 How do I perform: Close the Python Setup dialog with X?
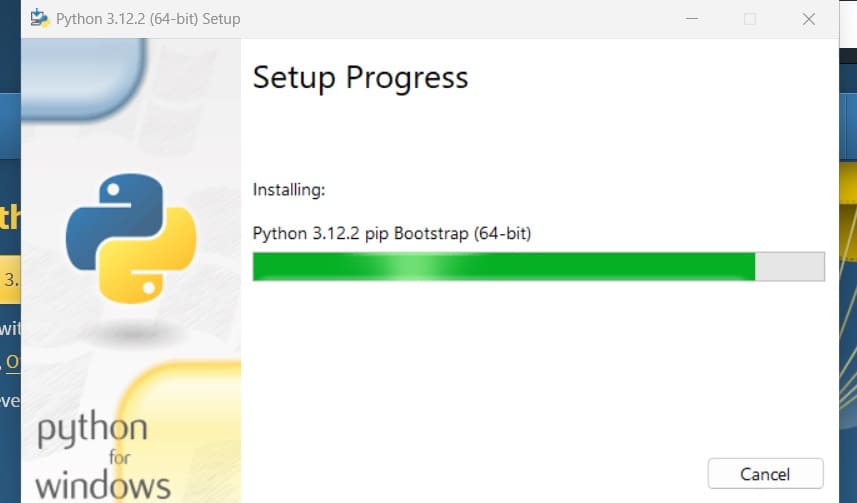click(x=809, y=19)
